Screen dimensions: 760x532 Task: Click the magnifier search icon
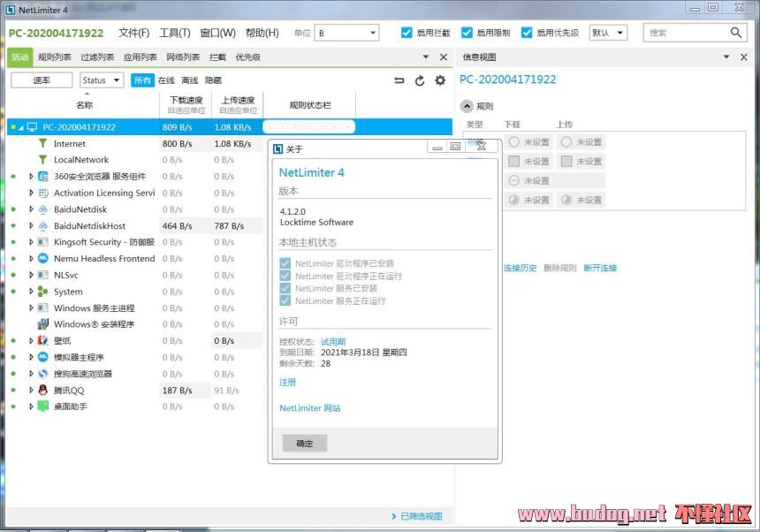tap(736, 33)
